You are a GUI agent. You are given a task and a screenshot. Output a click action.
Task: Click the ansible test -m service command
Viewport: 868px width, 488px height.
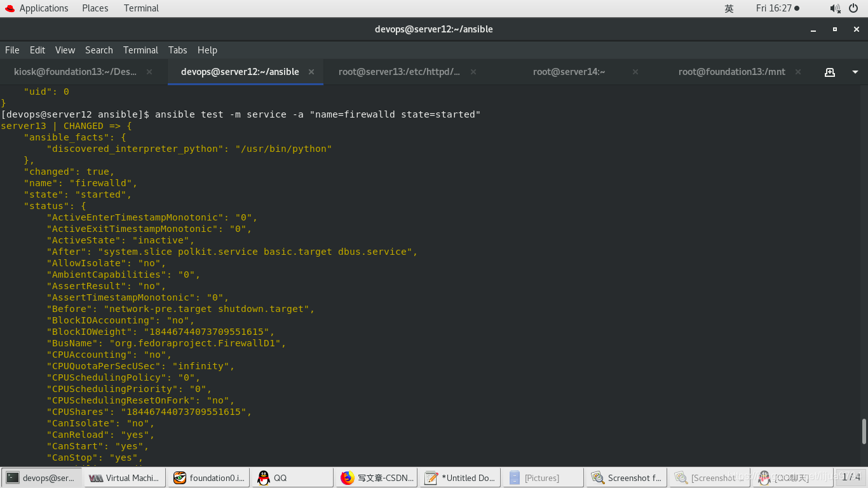[x=318, y=114]
